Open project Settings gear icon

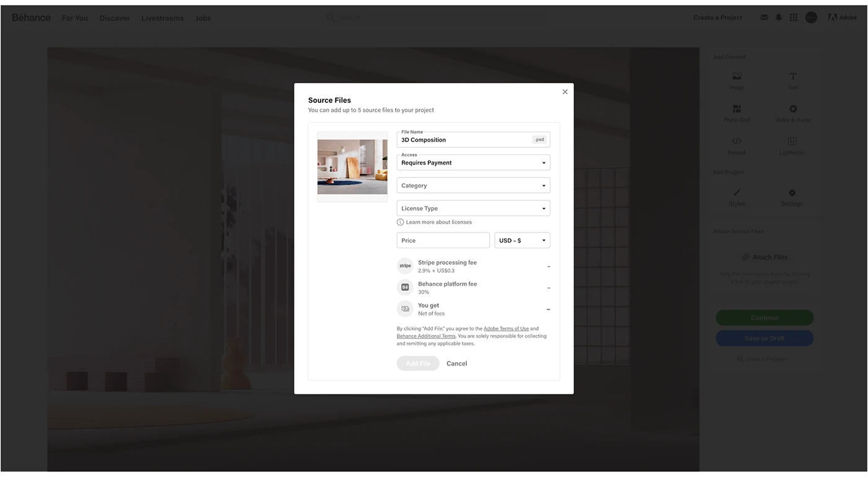tap(792, 193)
